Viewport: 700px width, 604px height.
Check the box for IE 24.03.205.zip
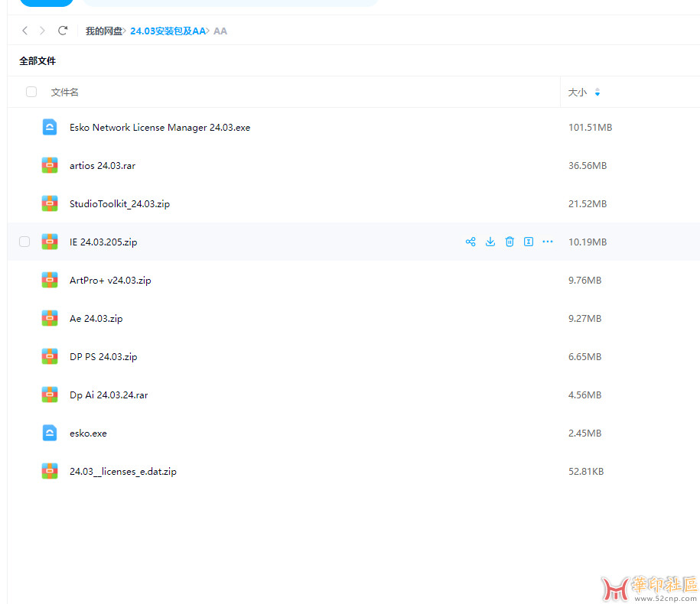pos(24,242)
